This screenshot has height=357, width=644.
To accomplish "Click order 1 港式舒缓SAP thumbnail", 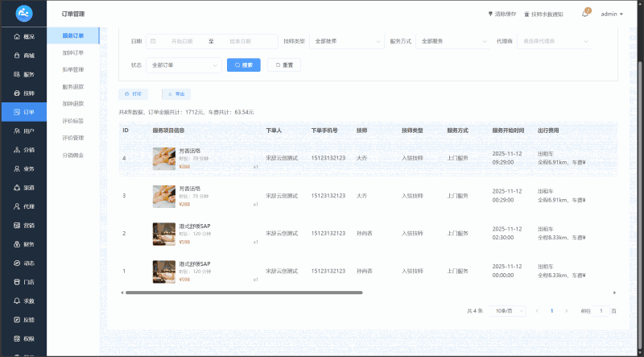I will coord(164,272).
